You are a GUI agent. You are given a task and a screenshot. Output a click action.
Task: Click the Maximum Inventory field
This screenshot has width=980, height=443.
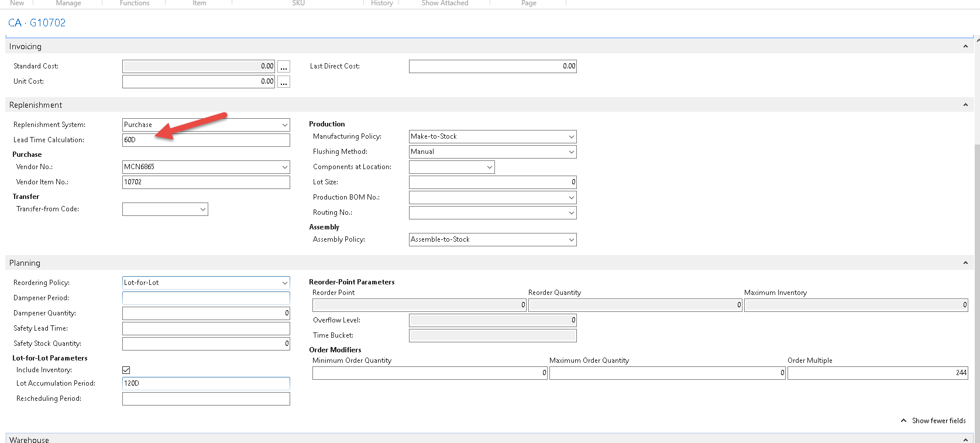tap(856, 305)
